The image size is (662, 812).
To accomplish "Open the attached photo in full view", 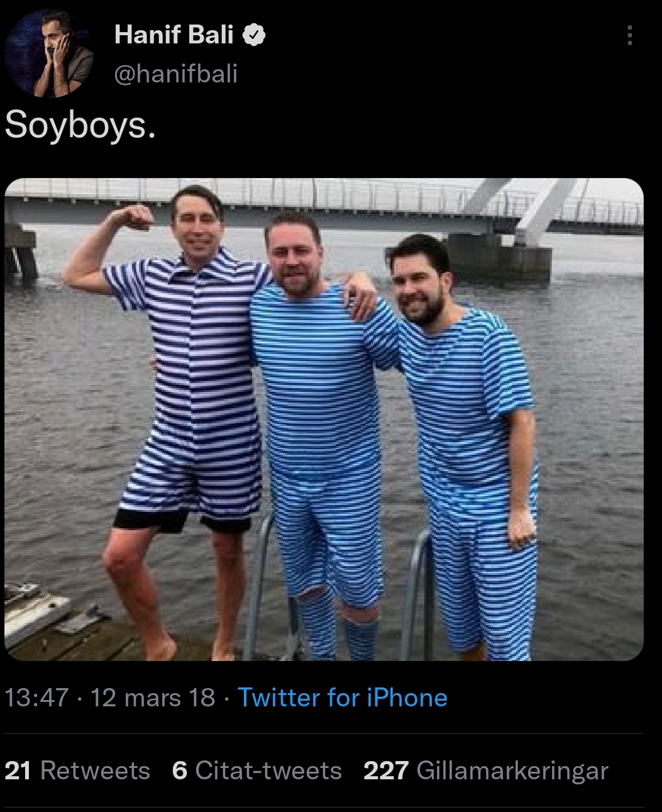I will tap(324, 420).
